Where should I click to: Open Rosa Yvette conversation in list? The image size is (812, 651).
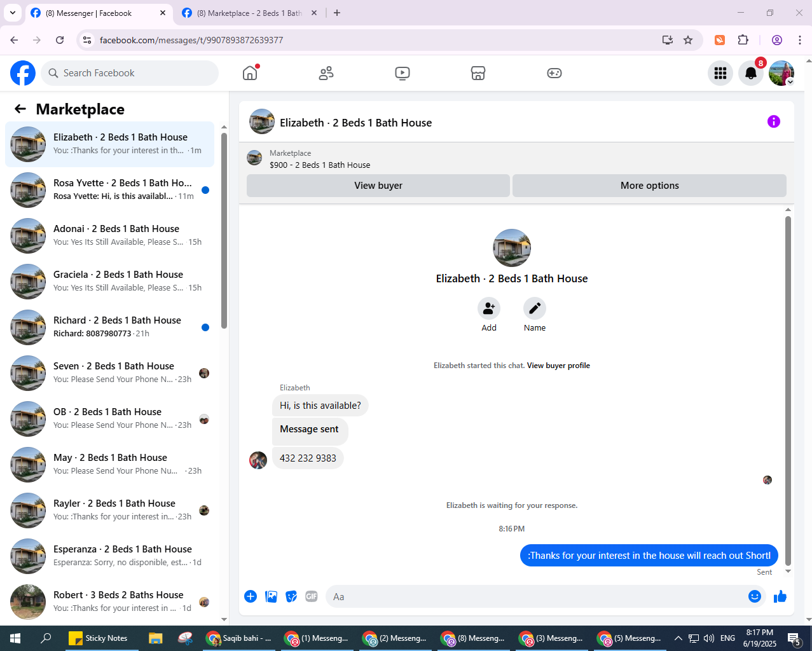click(x=110, y=190)
